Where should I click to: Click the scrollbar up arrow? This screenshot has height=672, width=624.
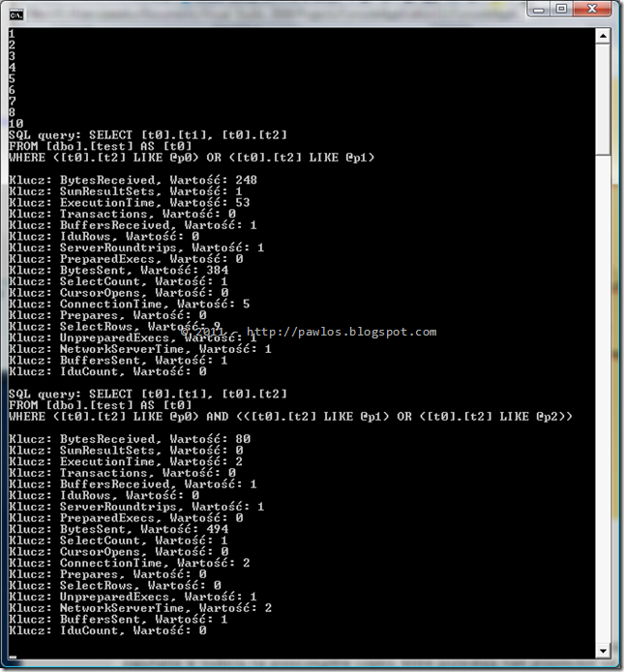pyautogui.click(x=603, y=36)
